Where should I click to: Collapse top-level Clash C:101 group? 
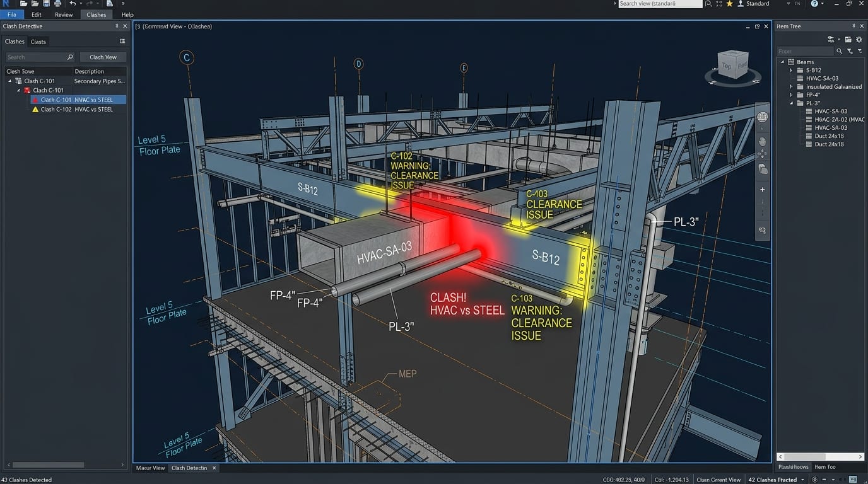click(9, 81)
